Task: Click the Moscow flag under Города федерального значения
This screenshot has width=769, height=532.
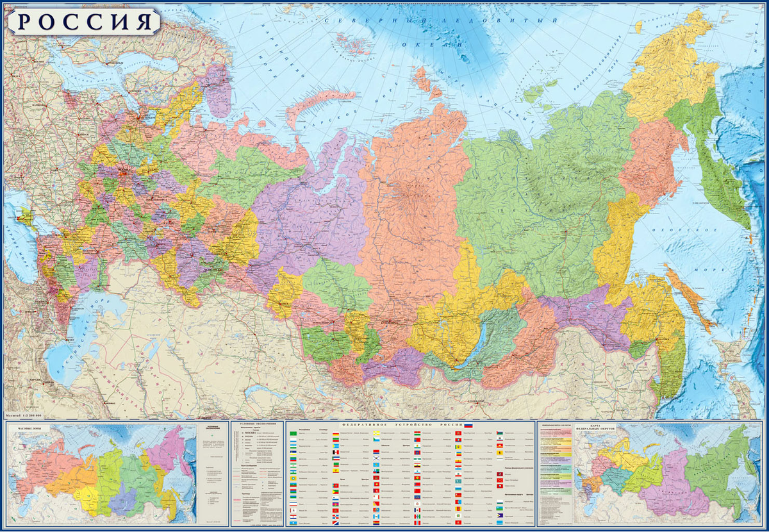Action: click(500, 473)
